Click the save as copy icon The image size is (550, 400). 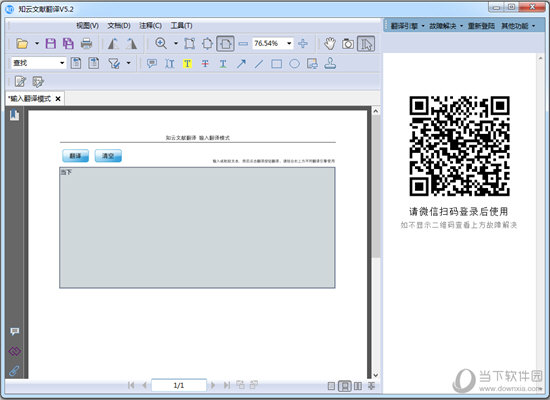68,44
